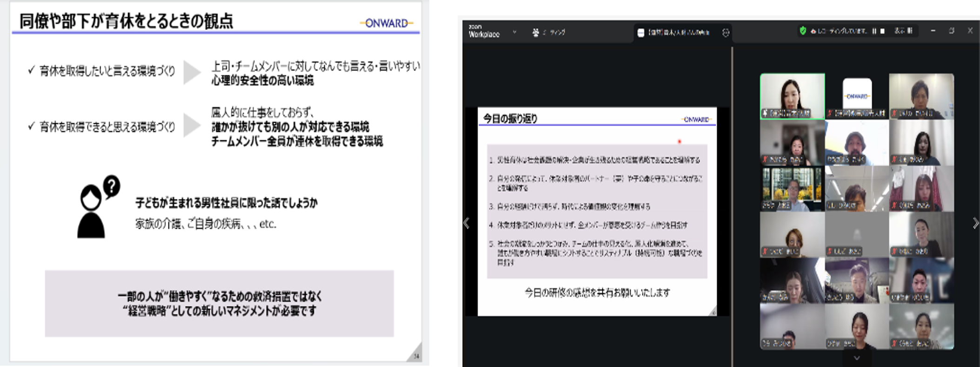The width and height of the screenshot is (980, 367).
Task: Click the text 誰かが抜けても別の人が対応できる環境
Action: 290,127
